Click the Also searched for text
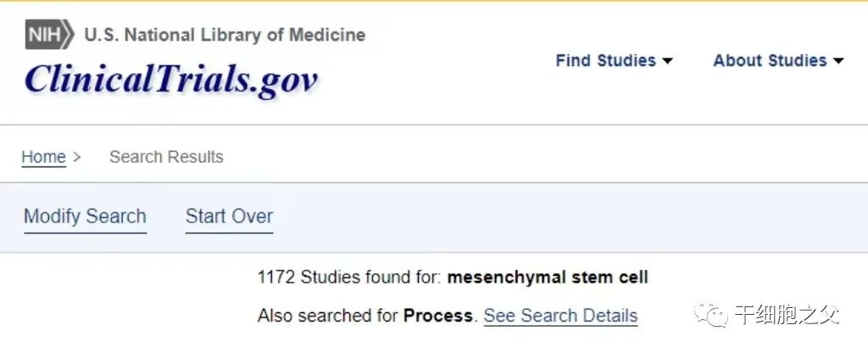 pos(328,316)
